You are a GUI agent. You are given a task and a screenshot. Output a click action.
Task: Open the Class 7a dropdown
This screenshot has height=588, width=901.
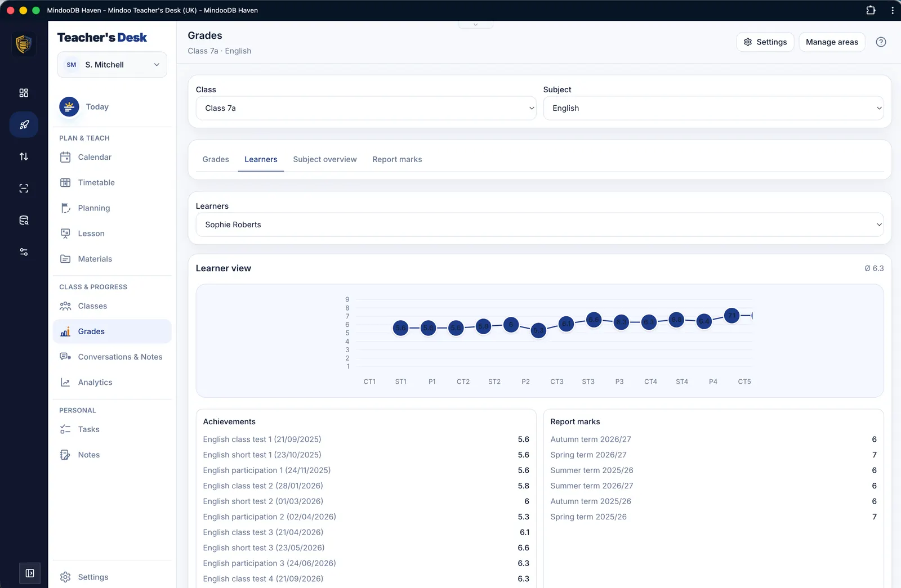click(366, 108)
